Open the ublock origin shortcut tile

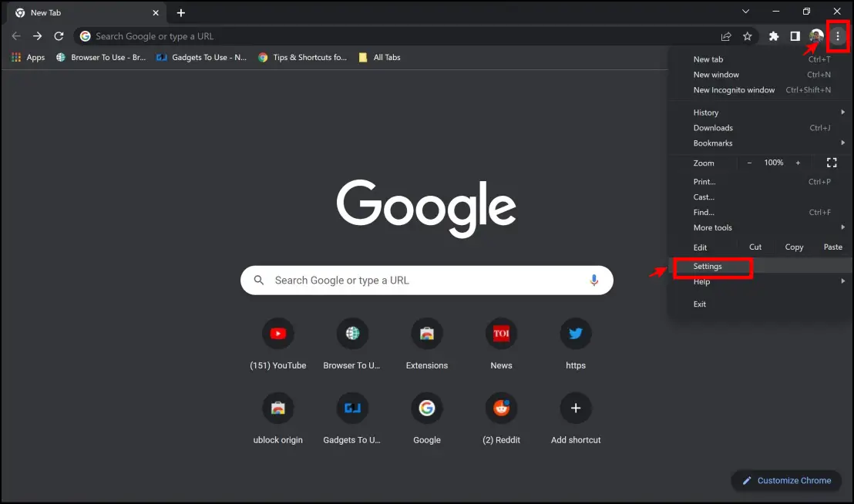(277, 418)
